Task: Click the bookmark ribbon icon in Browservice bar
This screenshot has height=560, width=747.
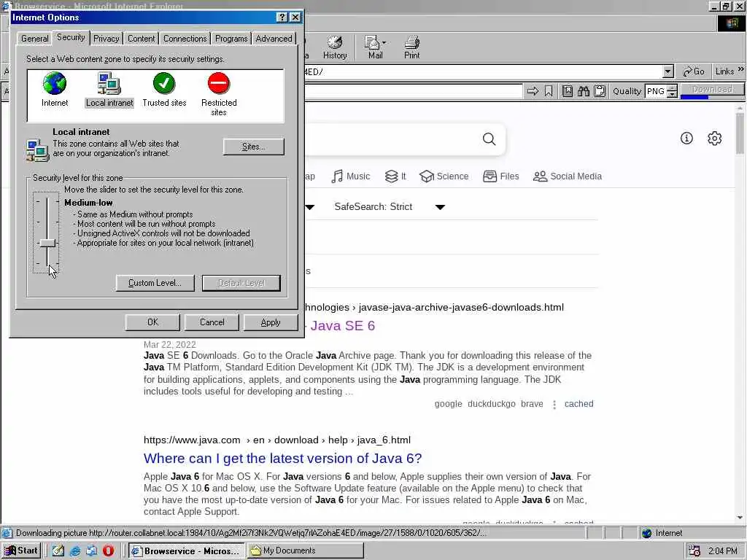Action: pos(549,91)
